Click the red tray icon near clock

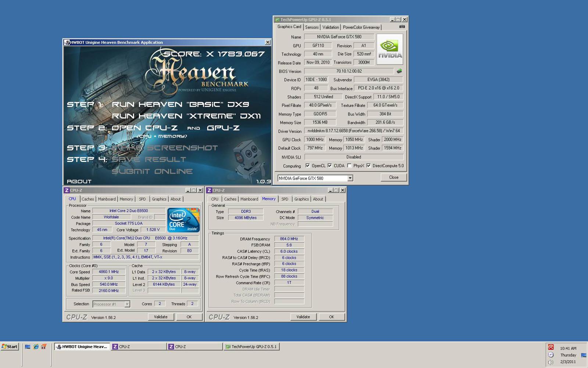tap(551, 347)
